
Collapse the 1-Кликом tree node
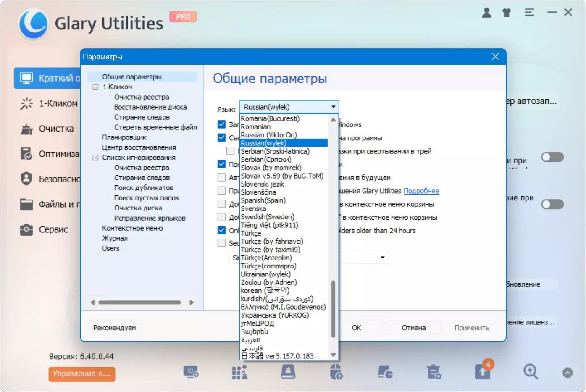95,87
